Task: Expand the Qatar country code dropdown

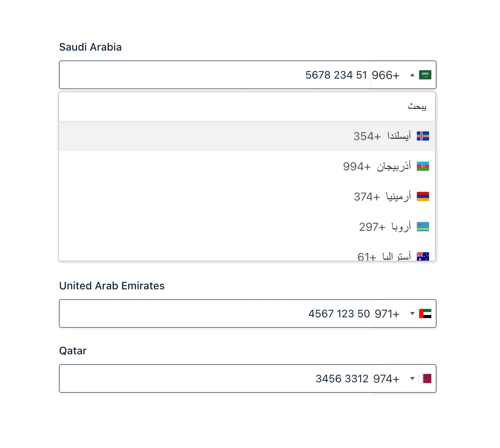Action: (412, 378)
